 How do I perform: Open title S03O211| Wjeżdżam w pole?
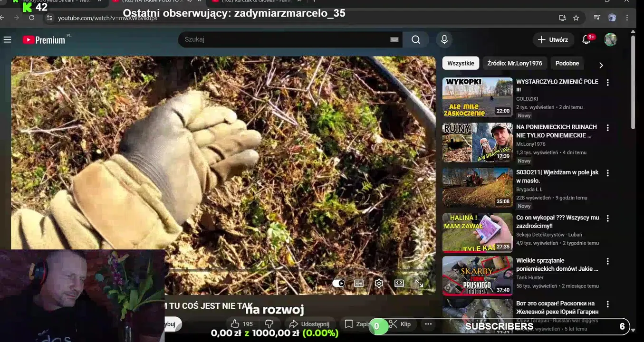pyautogui.click(x=557, y=176)
